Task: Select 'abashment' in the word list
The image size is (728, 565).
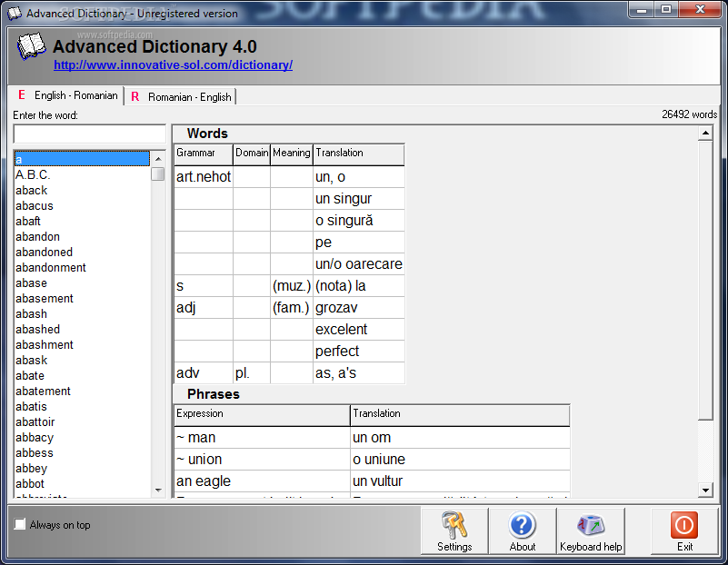Action: pyautogui.click(x=82, y=344)
